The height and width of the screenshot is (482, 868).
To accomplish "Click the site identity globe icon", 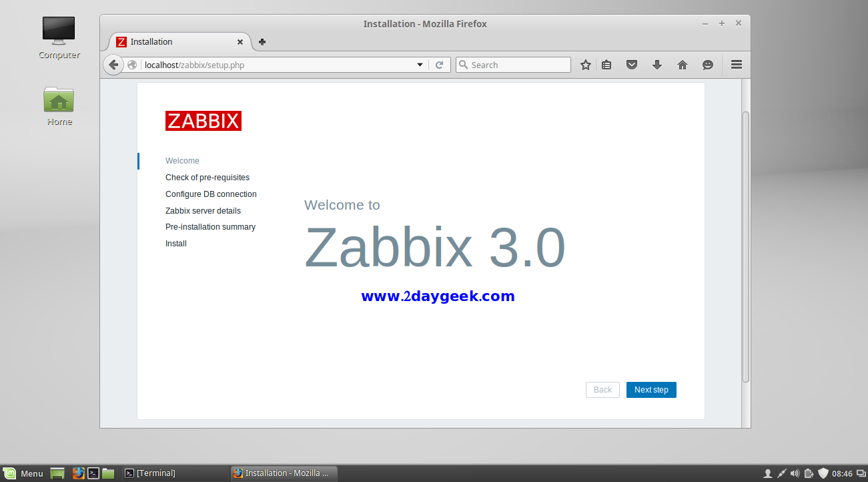I will tap(132, 65).
